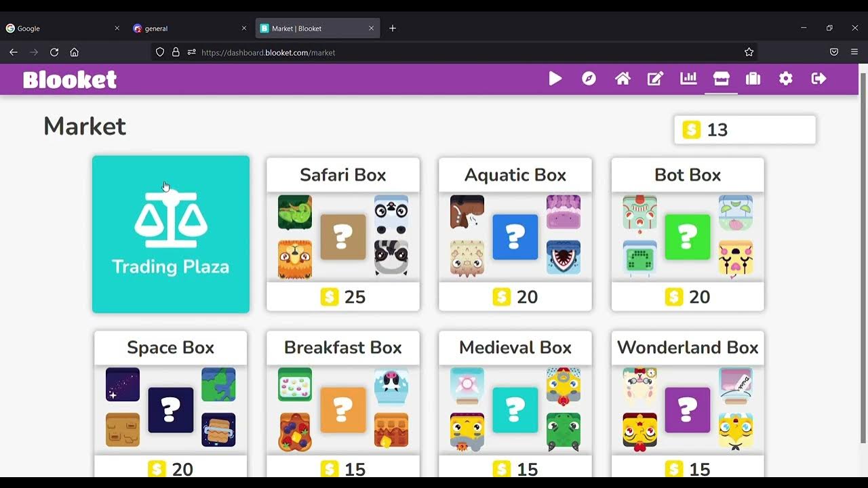Screen dimensions: 868x488
Task: Open the Firefox hamburger menu
Action: click(854, 52)
